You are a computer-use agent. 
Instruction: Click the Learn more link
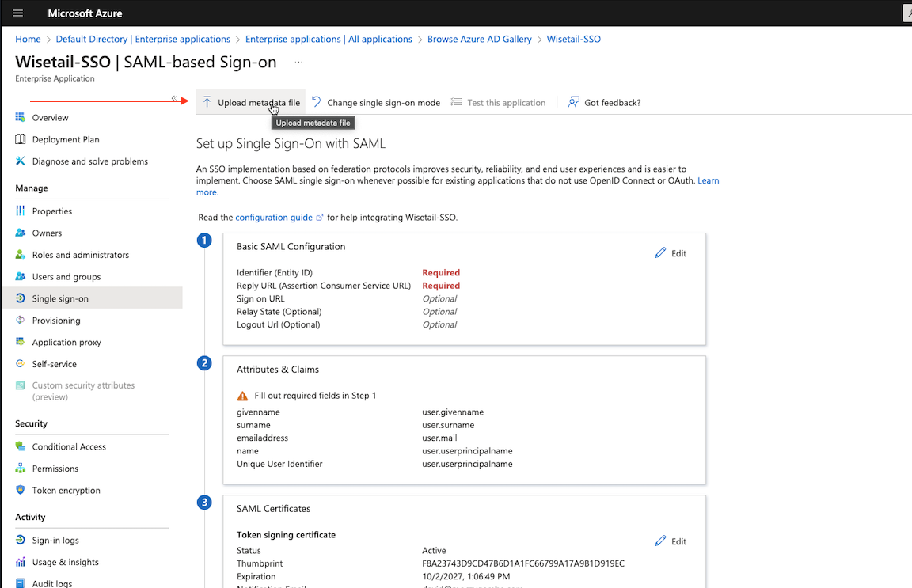click(709, 180)
